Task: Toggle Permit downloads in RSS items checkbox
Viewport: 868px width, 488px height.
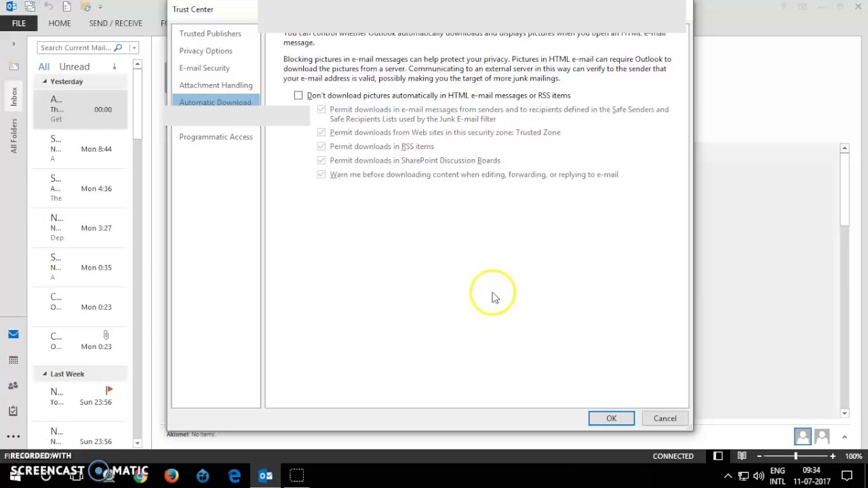Action: point(321,146)
